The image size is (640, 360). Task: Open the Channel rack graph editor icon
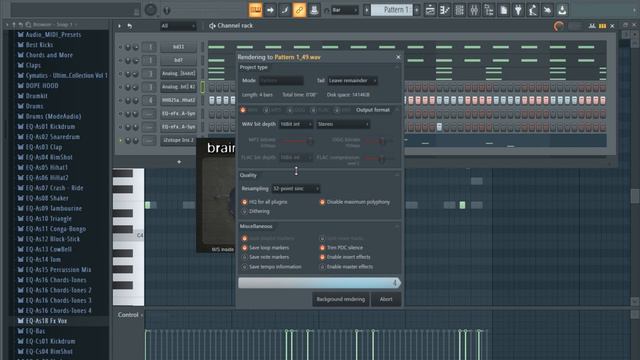pyautogui.click(x=592, y=26)
